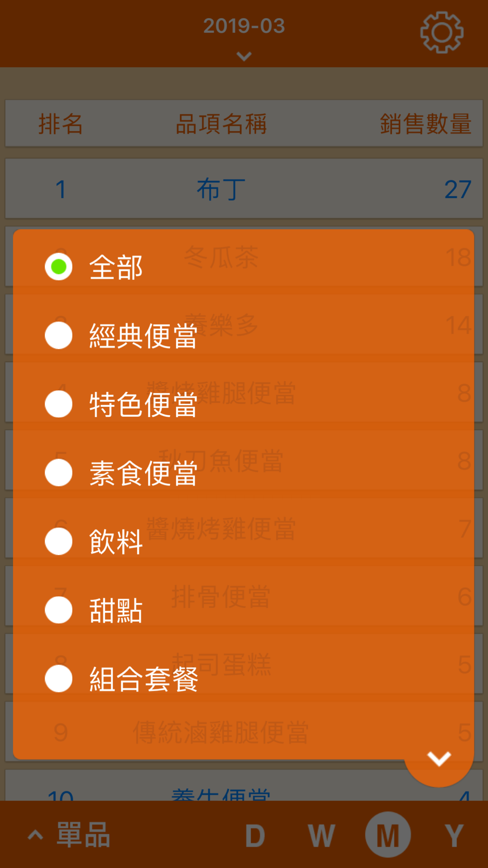
Task: Select the monthly M view
Action: tap(388, 835)
